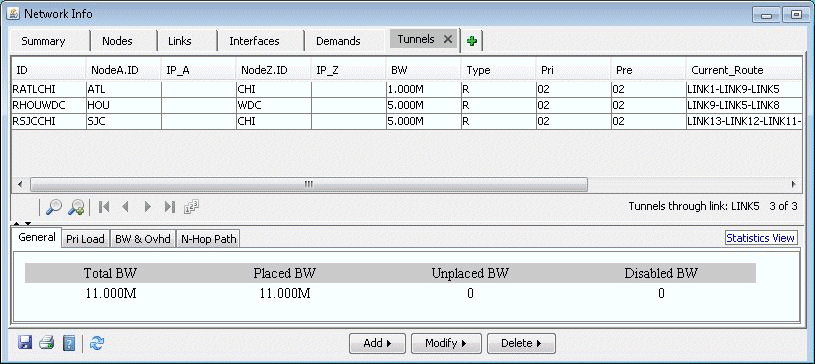Sort by the Current_Route column header
The width and height of the screenshot is (815, 364).
tap(744, 70)
